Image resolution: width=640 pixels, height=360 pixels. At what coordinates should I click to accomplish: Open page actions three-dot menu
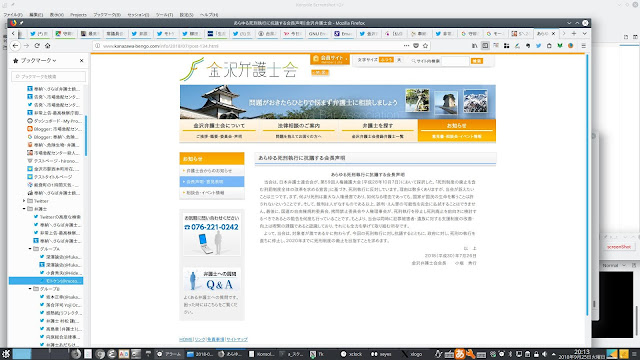(x=406, y=46)
